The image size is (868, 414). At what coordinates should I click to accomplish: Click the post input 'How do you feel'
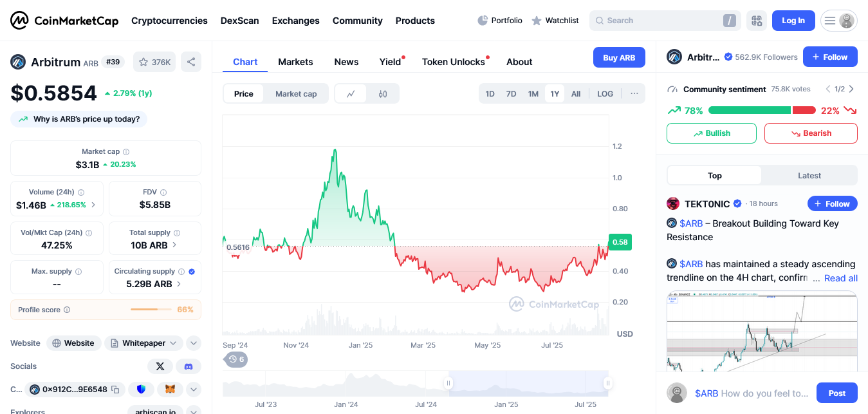751,393
